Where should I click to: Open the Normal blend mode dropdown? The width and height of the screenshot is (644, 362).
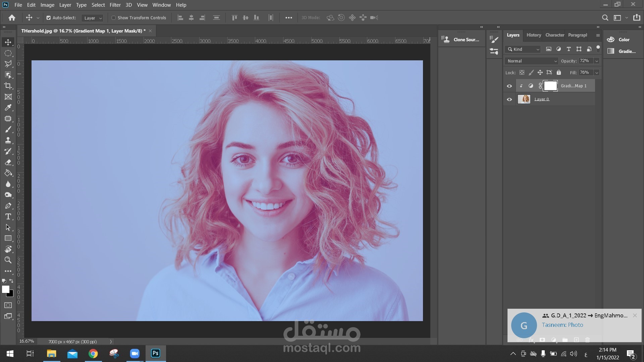(532, 61)
